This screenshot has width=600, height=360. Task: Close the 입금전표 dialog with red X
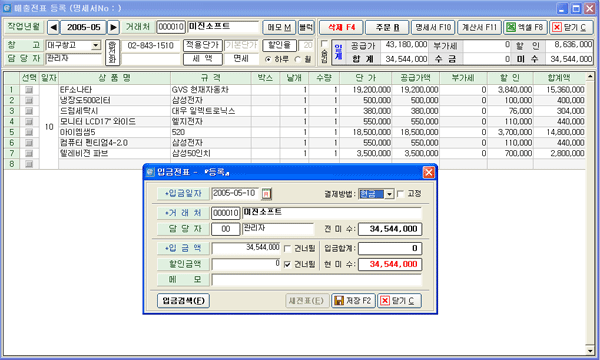coord(429,173)
